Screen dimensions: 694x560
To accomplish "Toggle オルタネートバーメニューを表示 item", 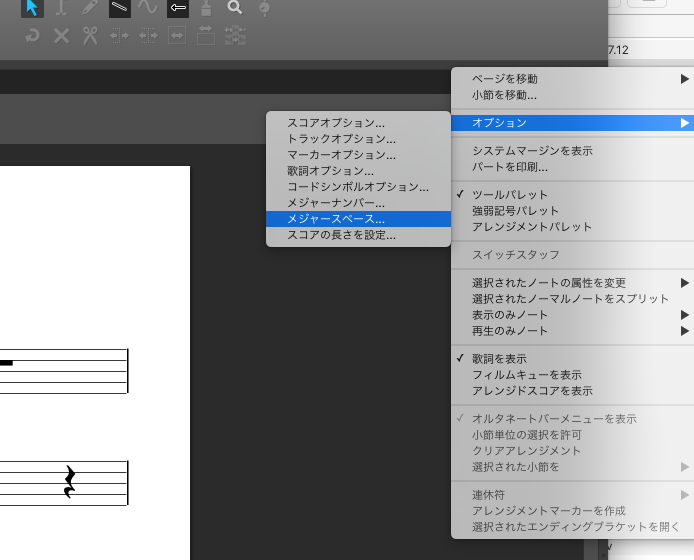I will (572, 419).
